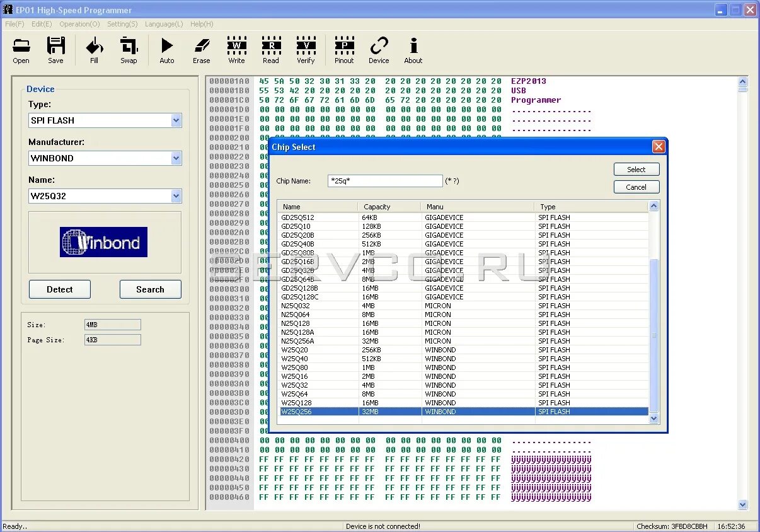Click the Save toolbar icon

pyautogui.click(x=55, y=50)
